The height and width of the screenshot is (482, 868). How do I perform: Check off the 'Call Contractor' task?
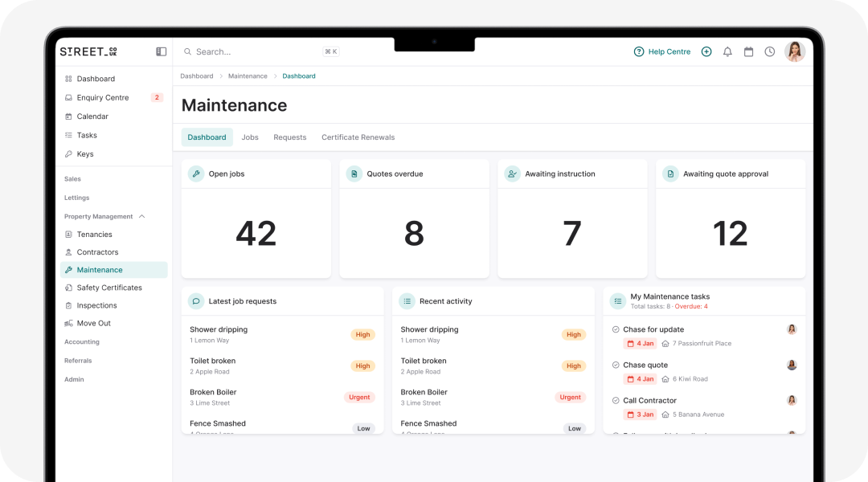click(x=614, y=400)
